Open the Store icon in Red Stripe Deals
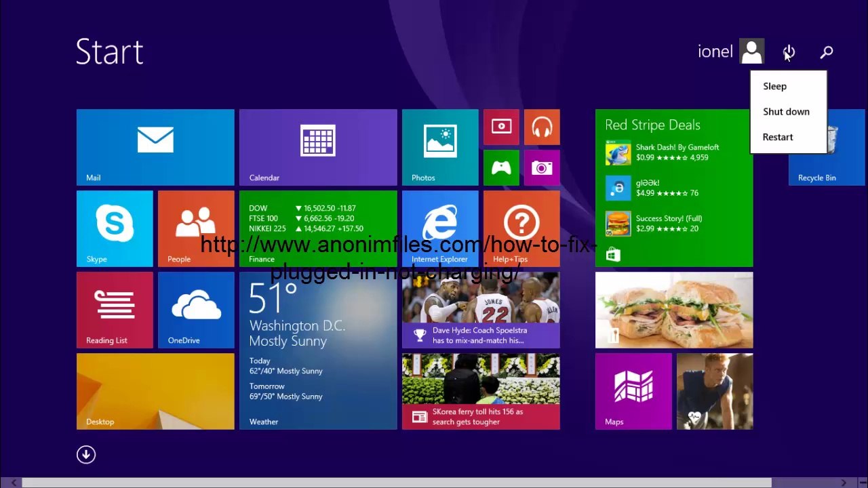This screenshot has width=868, height=488. 613,255
